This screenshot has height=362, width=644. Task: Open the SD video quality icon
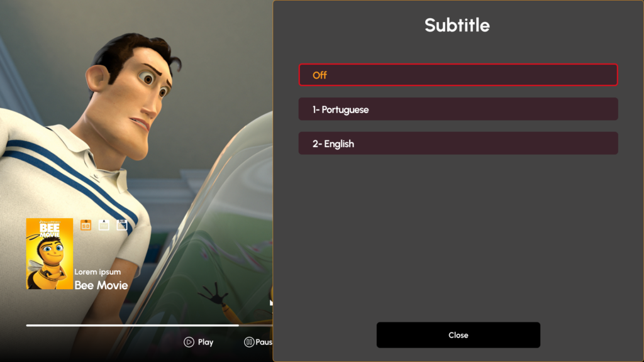click(86, 225)
